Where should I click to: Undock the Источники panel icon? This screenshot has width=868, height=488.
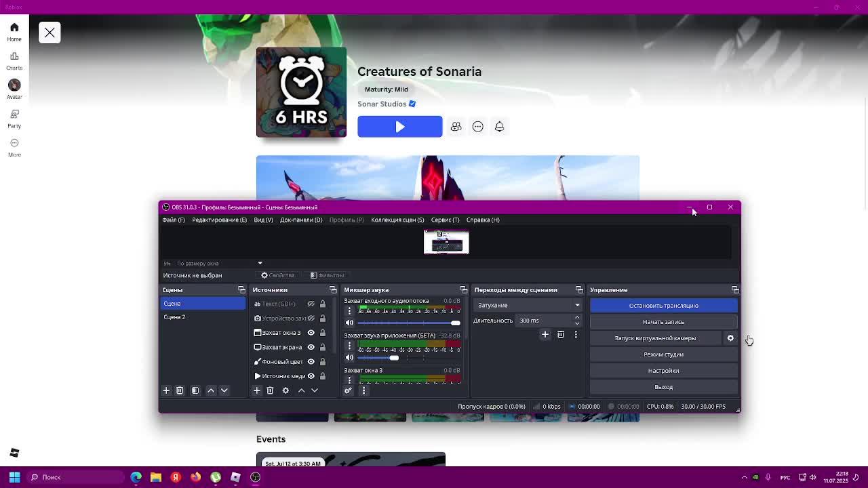point(333,290)
